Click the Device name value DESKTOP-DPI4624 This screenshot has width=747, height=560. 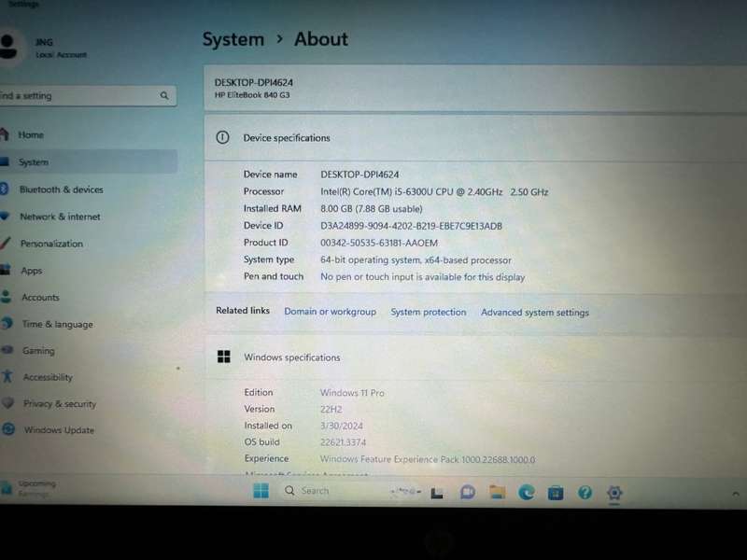click(x=359, y=175)
